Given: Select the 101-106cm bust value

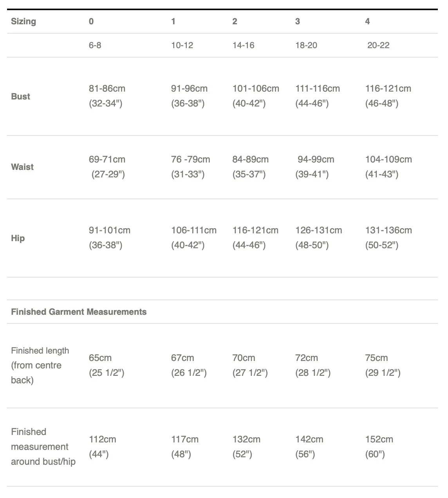Looking at the screenshot, I should pos(256,89).
